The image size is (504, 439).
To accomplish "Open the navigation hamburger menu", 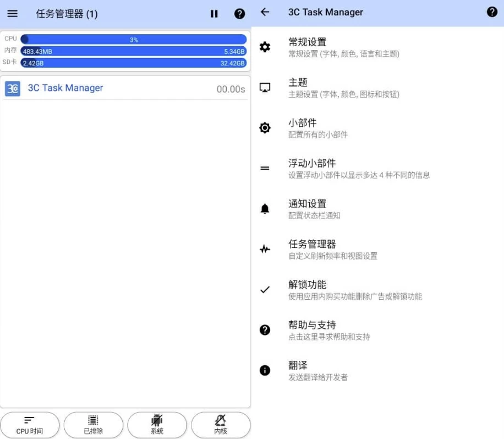I will 12,14.
